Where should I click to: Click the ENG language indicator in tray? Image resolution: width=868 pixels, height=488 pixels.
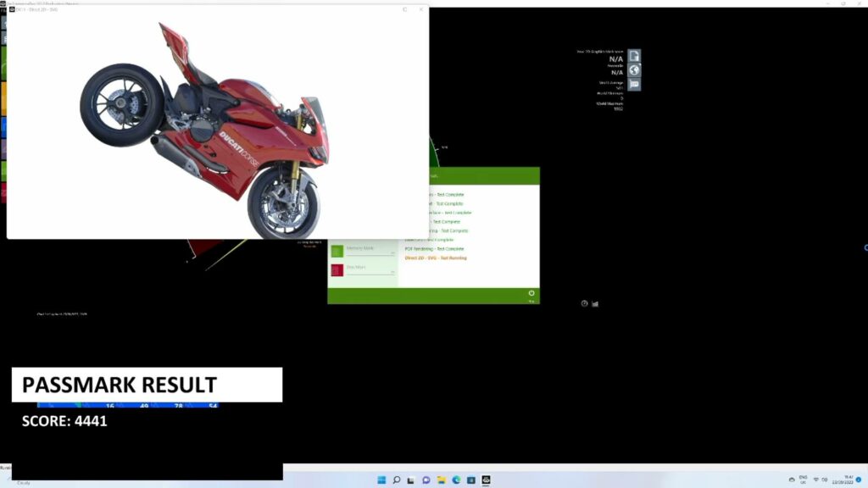coord(804,480)
